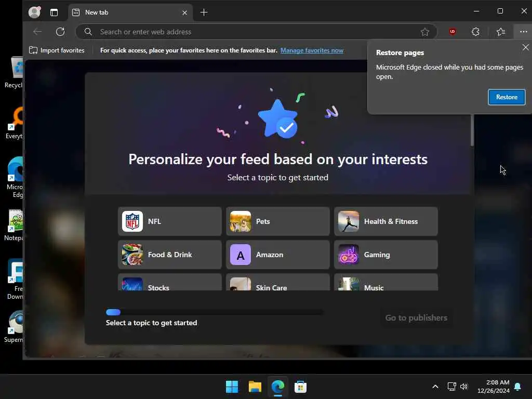
Task: Click Microsoft Edge taskbar icon
Action: (x=278, y=387)
